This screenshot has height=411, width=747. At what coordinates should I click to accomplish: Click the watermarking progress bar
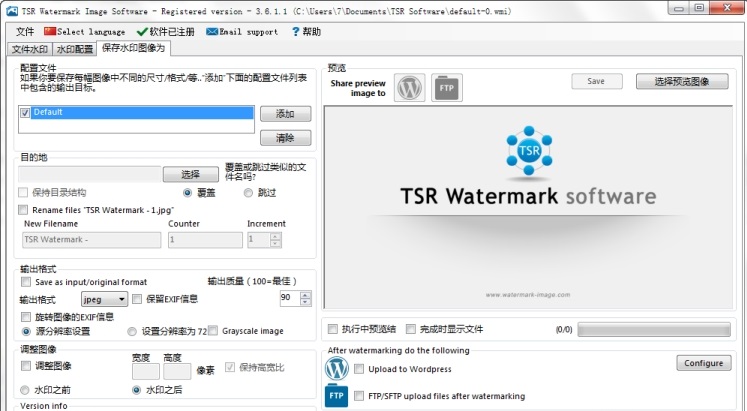click(x=654, y=330)
